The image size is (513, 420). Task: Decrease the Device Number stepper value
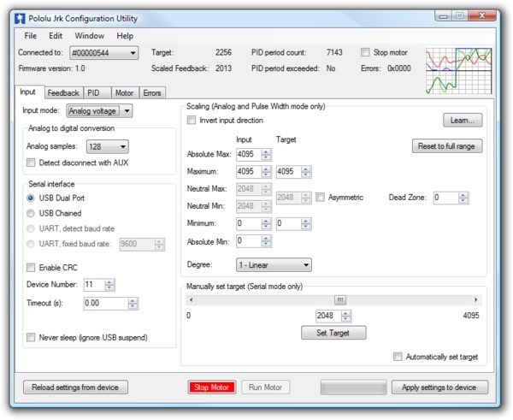pyautogui.click(x=109, y=287)
